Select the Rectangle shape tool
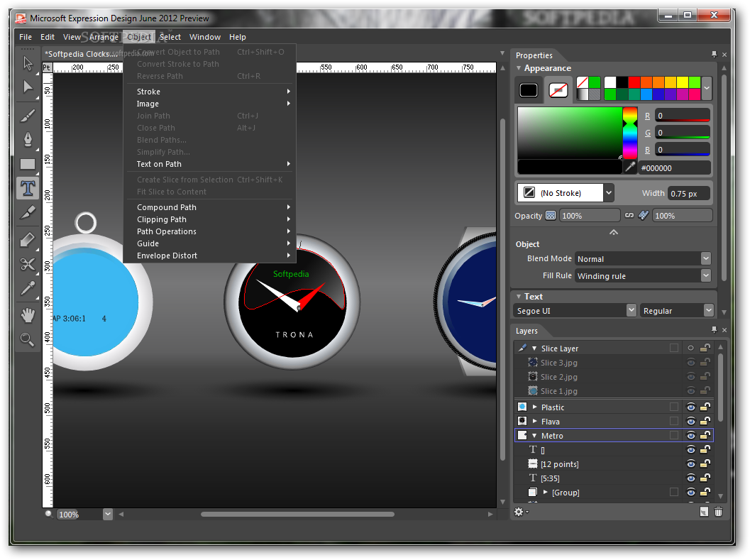750x560 pixels. click(28, 164)
